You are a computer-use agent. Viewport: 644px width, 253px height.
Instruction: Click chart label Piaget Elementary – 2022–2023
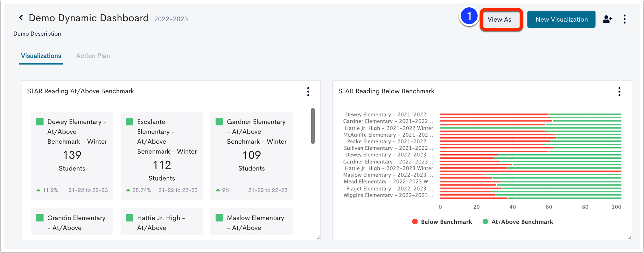[x=389, y=189]
